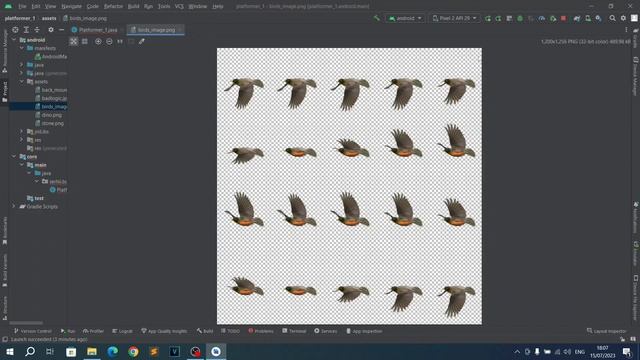Open the SDK Manager toolbar icon

(x=598, y=18)
